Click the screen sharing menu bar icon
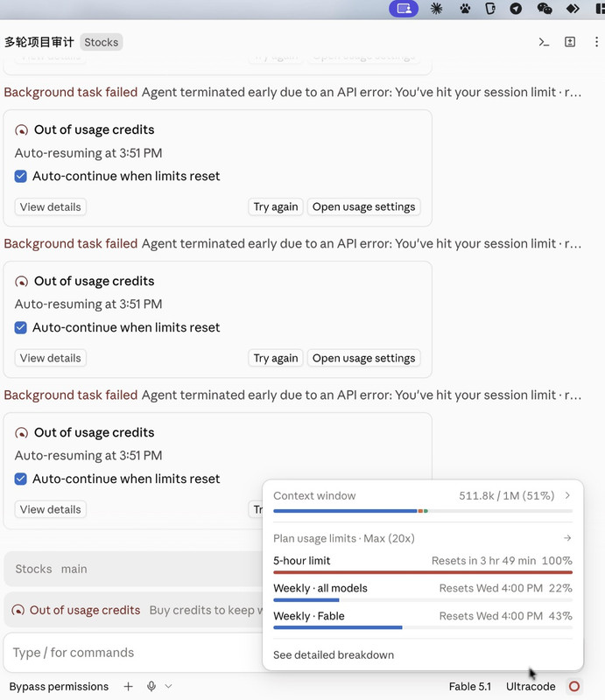This screenshot has width=605, height=700. 404,9
